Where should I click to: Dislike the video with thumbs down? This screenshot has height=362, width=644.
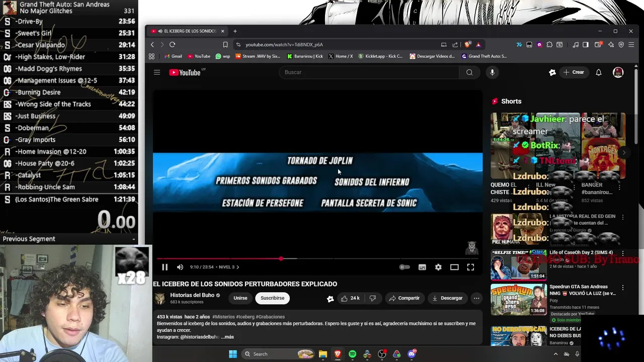[373, 298]
